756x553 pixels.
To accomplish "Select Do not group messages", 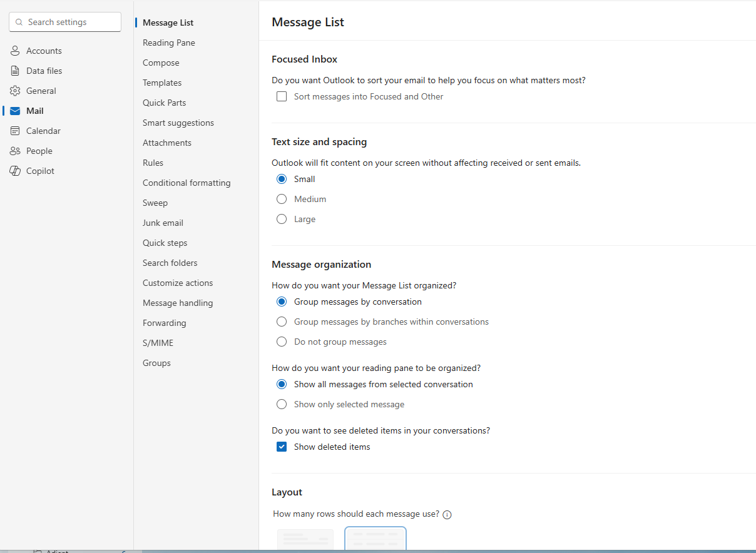I will pos(282,342).
